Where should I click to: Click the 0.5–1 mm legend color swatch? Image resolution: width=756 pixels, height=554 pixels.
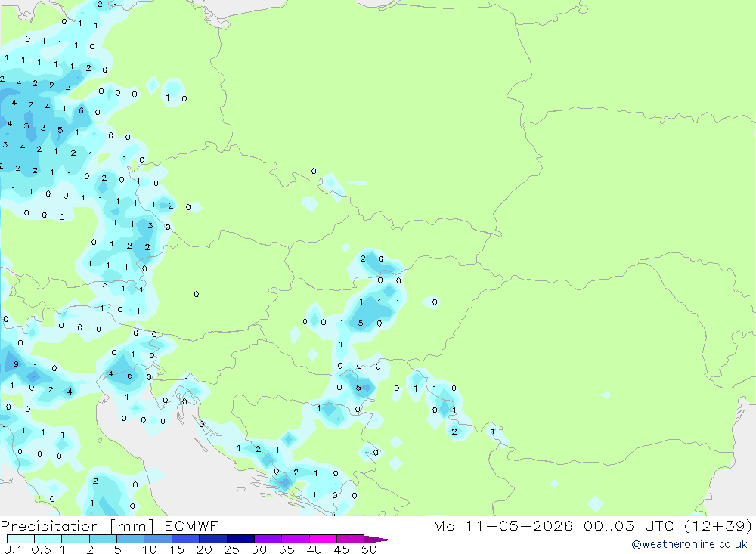point(48,539)
